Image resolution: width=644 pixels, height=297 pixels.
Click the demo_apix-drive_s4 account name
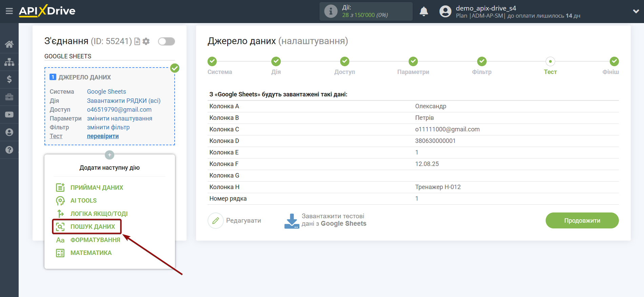point(486,8)
